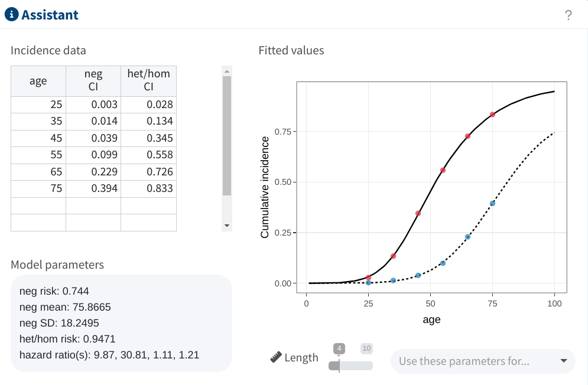Screen dimensions: 588x385
Task: Click the info icon beside Assistant
Action: pyautogui.click(x=11, y=15)
